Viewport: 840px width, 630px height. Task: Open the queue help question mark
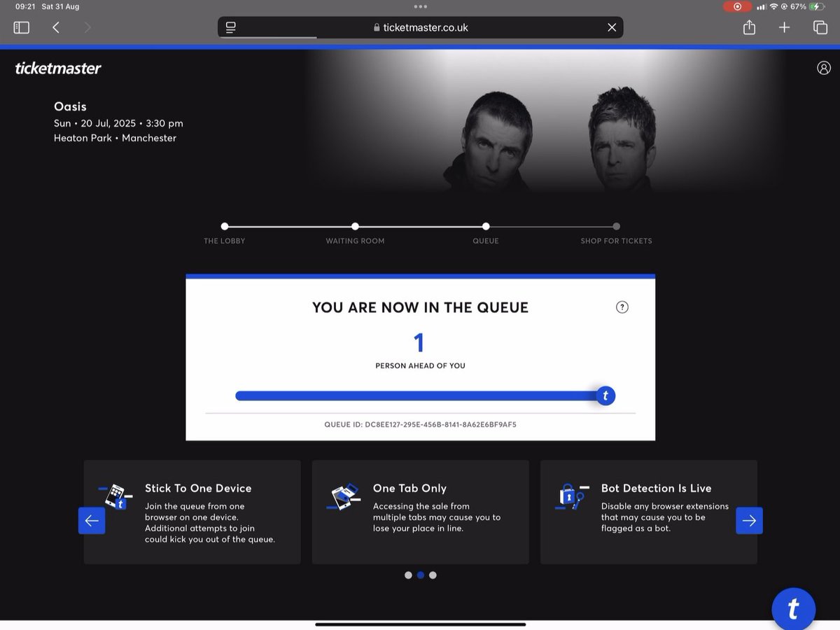coord(622,307)
